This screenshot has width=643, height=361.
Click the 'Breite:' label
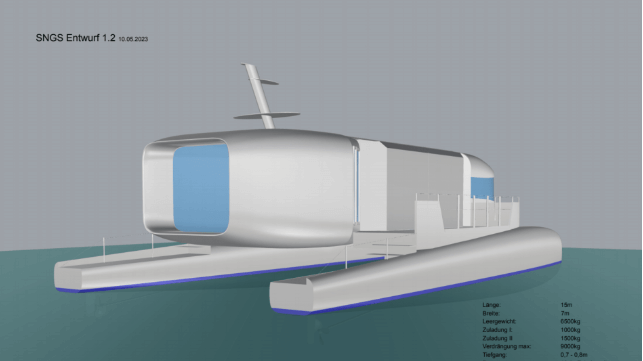point(491,313)
